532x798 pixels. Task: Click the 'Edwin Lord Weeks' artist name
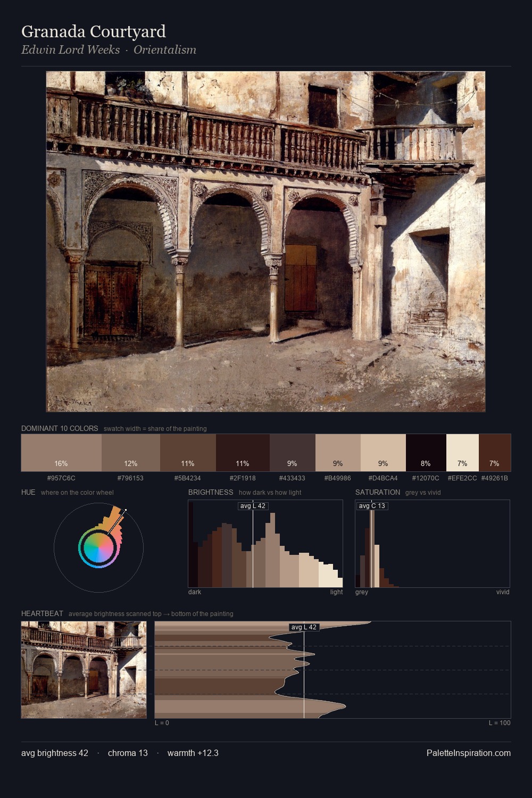click(x=71, y=49)
